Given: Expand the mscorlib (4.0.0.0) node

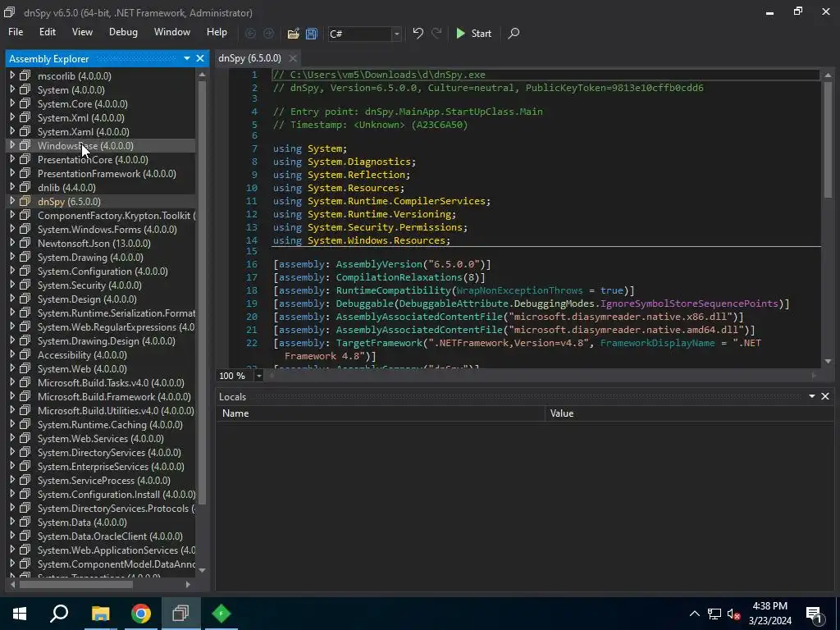Looking at the screenshot, I should pyautogui.click(x=12, y=75).
